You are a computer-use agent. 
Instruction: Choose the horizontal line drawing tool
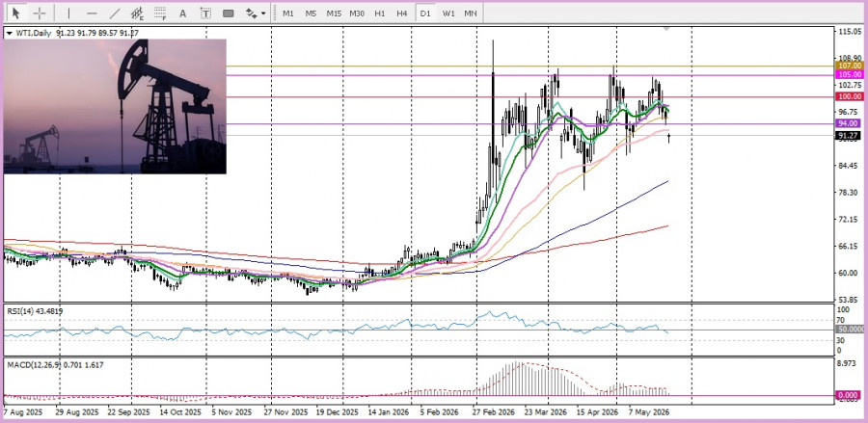click(x=92, y=13)
